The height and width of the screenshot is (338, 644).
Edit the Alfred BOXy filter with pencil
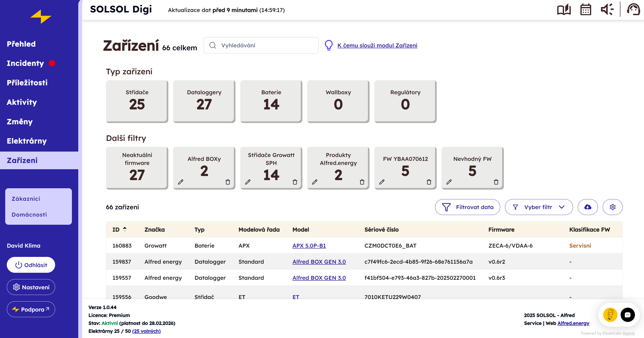click(181, 182)
